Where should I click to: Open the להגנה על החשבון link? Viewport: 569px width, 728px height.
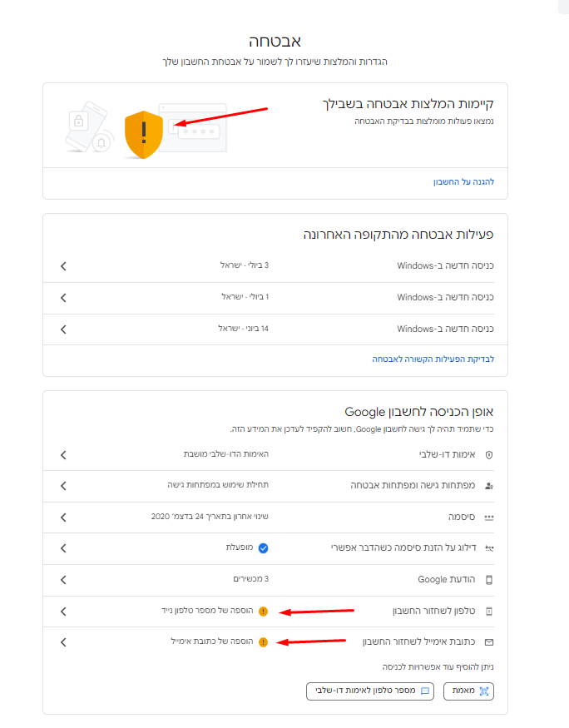click(x=463, y=181)
